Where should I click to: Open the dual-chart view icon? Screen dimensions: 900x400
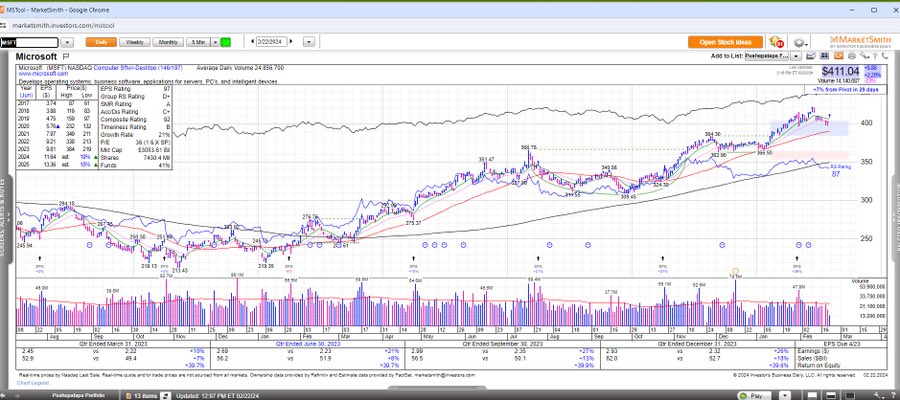[824, 56]
